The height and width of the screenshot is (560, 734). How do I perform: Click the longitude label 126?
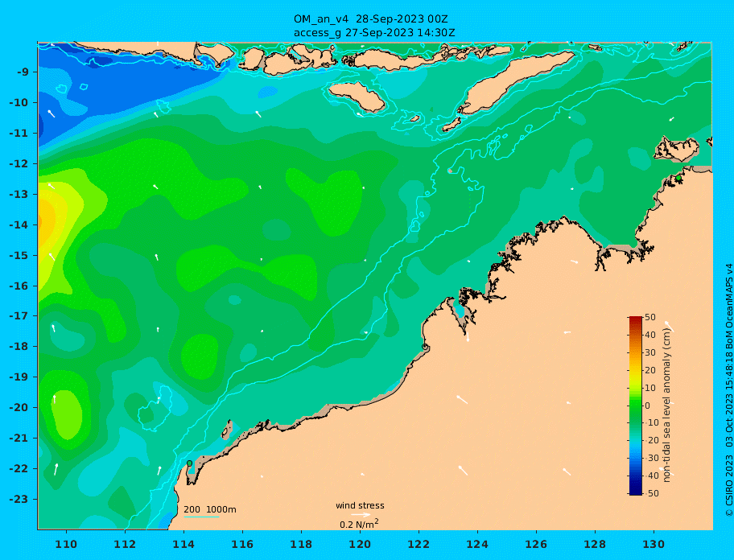click(536, 544)
